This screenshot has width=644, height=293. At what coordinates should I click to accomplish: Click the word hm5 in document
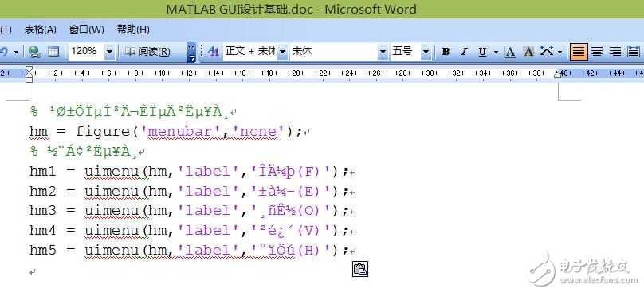click(x=43, y=250)
